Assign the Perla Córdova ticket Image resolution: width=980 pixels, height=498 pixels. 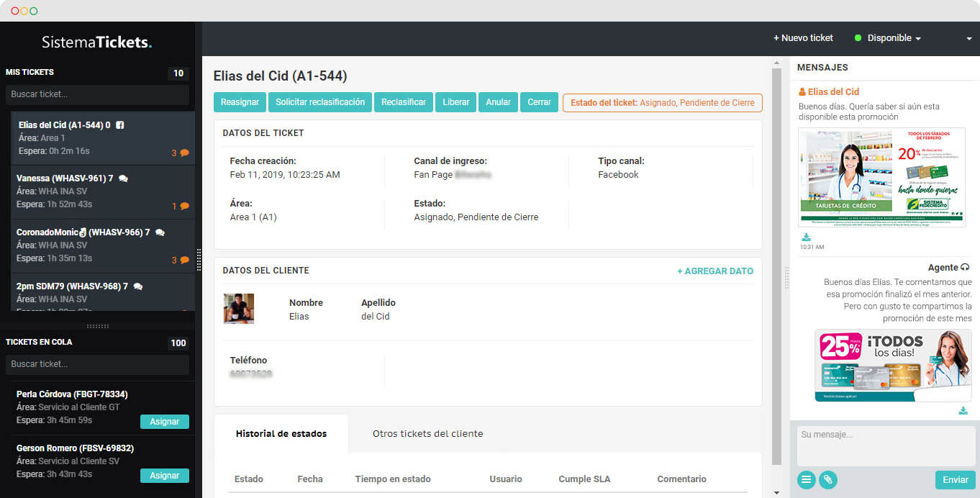point(165,422)
